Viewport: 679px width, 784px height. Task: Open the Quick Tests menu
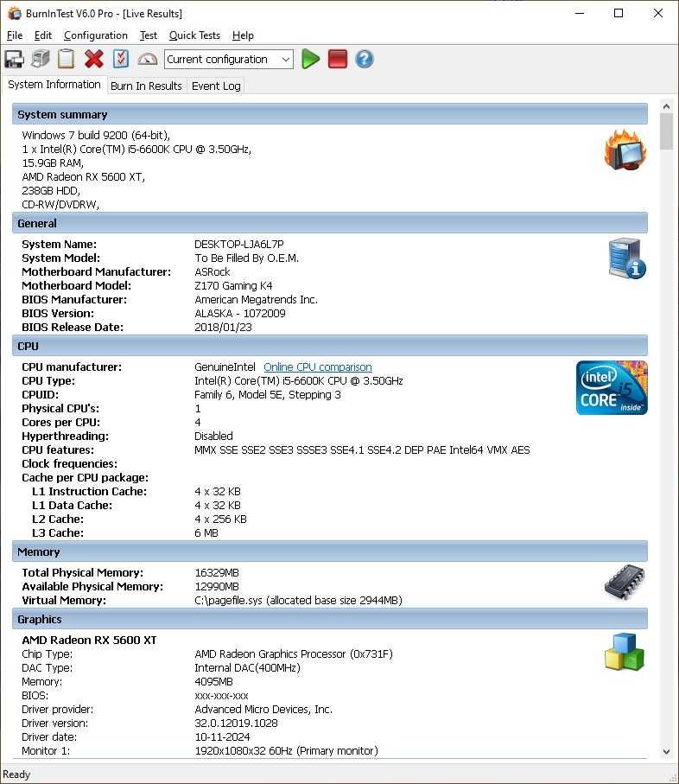pos(194,35)
